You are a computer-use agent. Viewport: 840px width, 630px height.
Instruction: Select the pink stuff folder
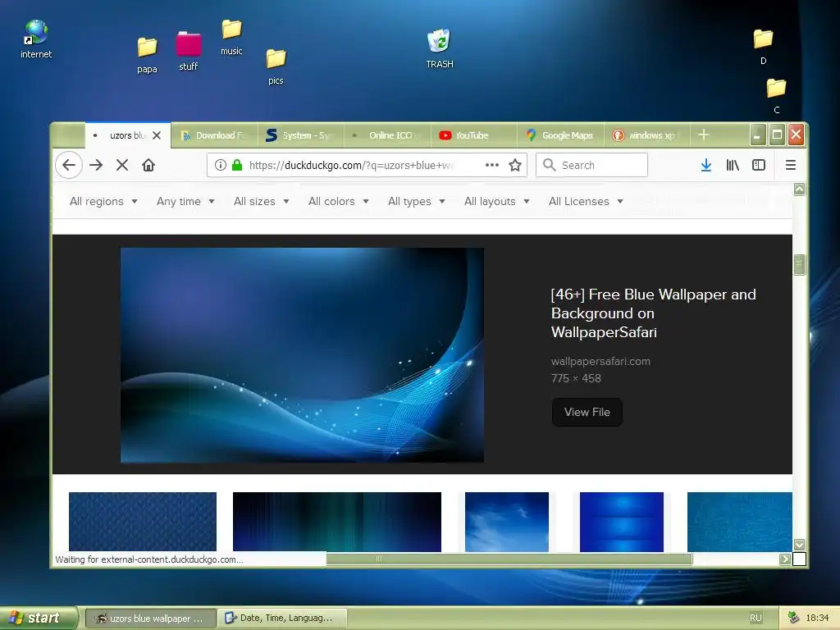(x=189, y=51)
